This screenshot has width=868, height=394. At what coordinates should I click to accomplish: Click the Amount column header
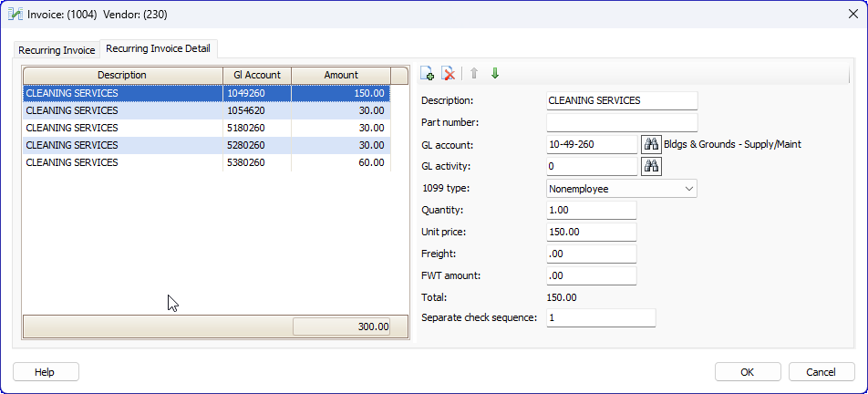[341, 75]
